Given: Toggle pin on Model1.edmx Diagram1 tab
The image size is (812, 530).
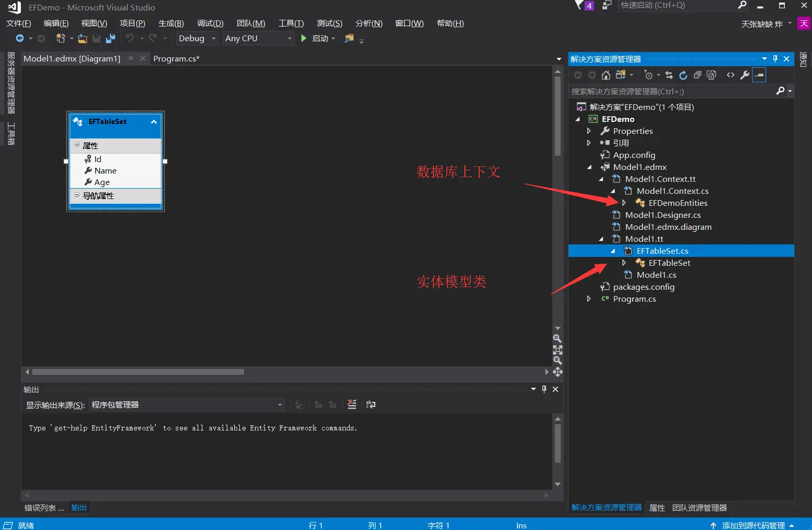Looking at the screenshot, I should [131, 58].
